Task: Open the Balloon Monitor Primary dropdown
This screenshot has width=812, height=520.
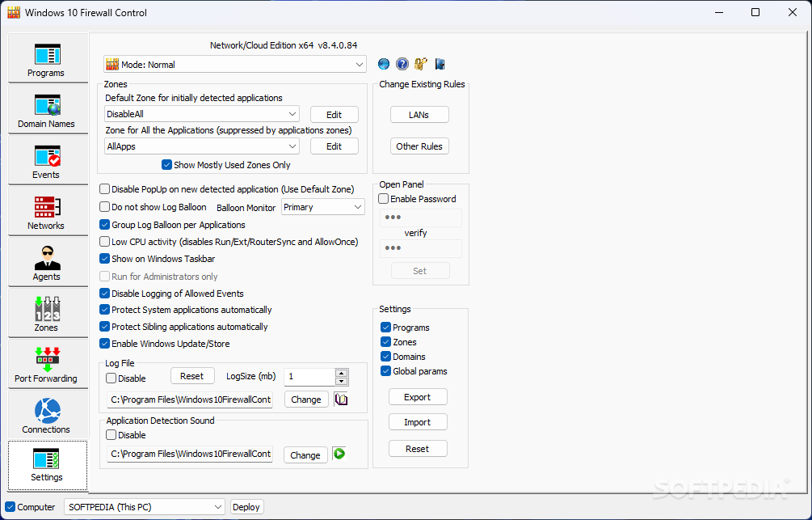Action: click(x=323, y=207)
